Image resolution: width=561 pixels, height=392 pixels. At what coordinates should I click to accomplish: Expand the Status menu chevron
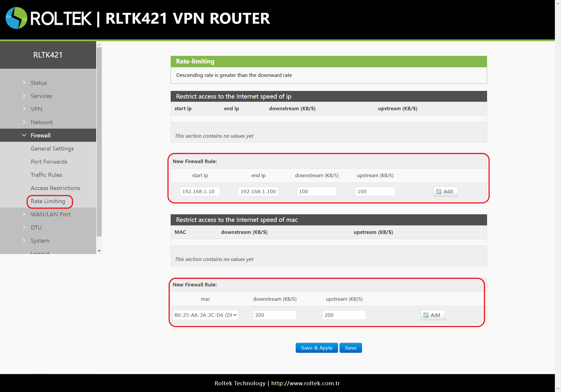coord(24,83)
